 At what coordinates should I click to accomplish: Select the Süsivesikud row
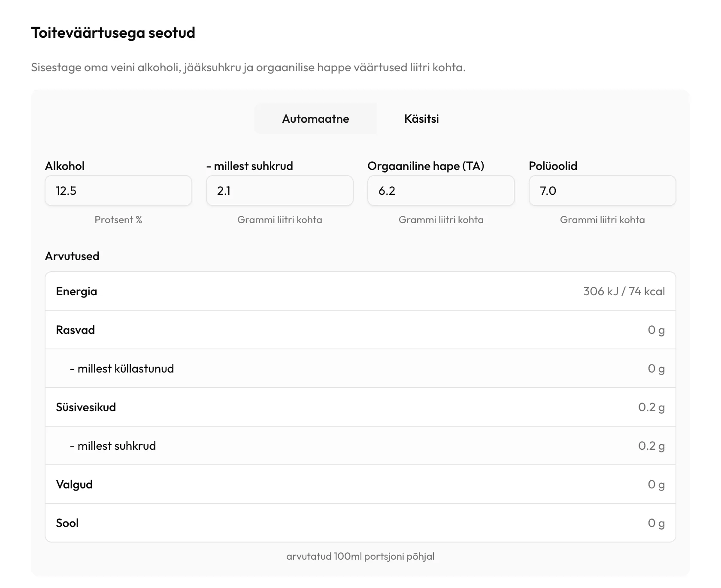(360, 407)
